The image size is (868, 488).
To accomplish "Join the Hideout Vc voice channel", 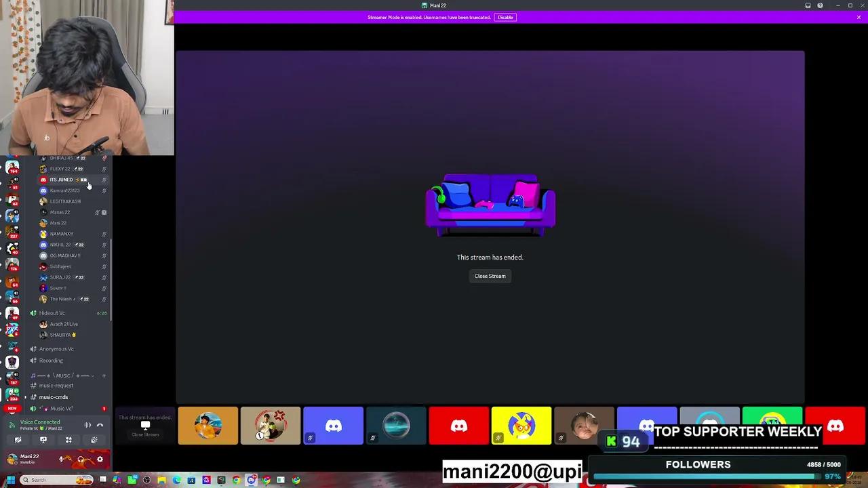I will click(68, 313).
